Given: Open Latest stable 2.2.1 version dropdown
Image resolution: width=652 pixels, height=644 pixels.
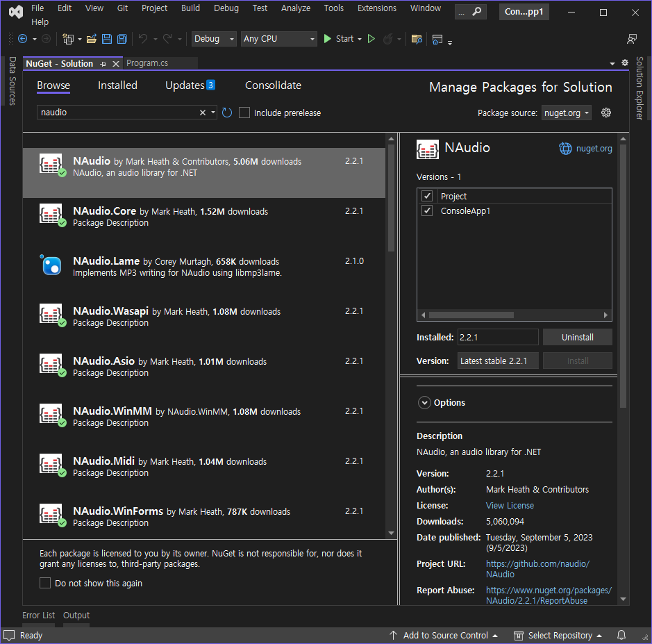Looking at the screenshot, I should tap(498, 361).
